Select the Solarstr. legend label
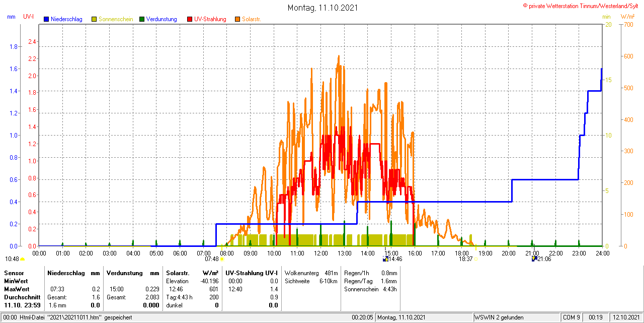This screenshot has width=644, height=323. (x=251, y=19)
